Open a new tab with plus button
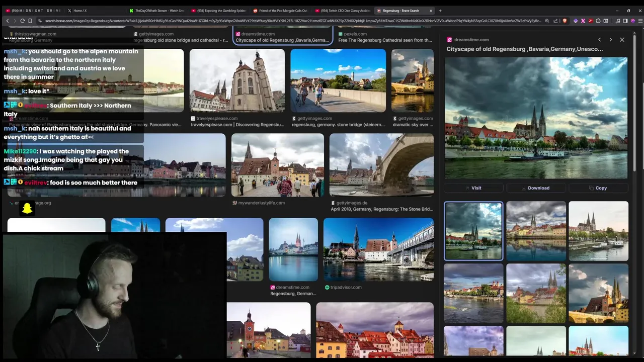Screen dimensions: 644x362 pos(440,11)
